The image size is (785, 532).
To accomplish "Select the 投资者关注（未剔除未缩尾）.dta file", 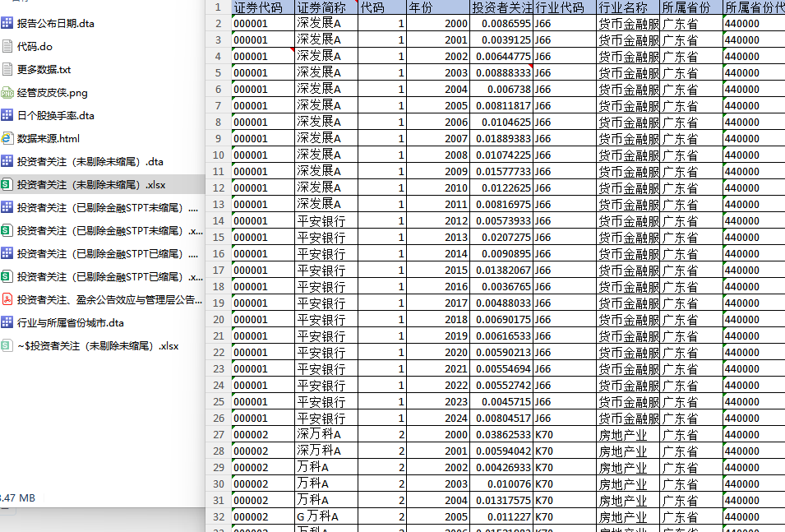I will (90, 162).
